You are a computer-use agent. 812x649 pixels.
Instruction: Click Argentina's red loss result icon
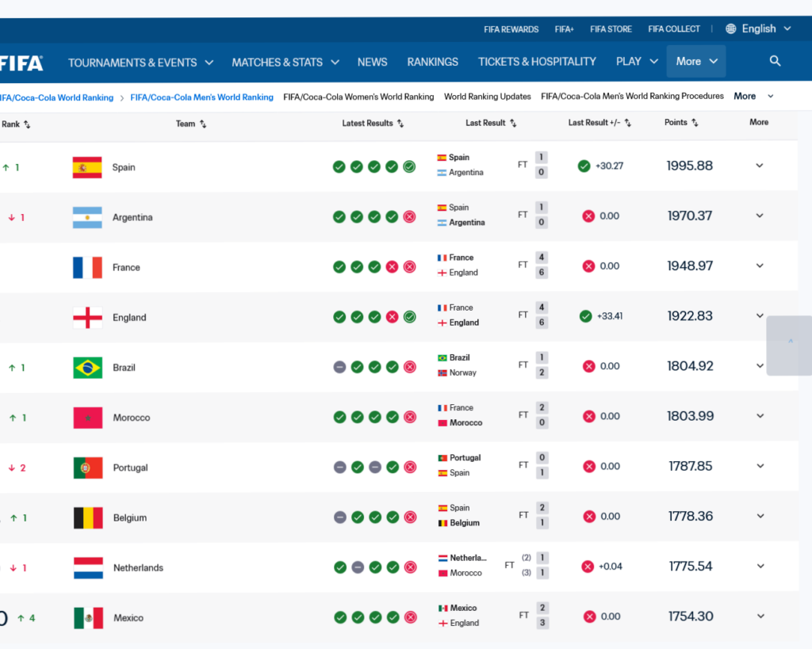[410, 217]
